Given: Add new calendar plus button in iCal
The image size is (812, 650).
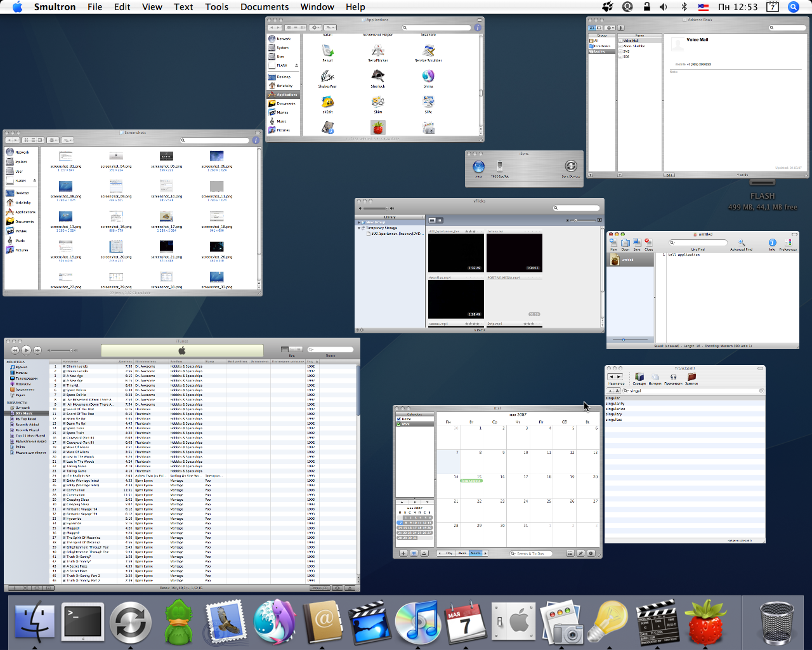Looking at the screenshot, I should pyautogui.click(x=403, y=554).
